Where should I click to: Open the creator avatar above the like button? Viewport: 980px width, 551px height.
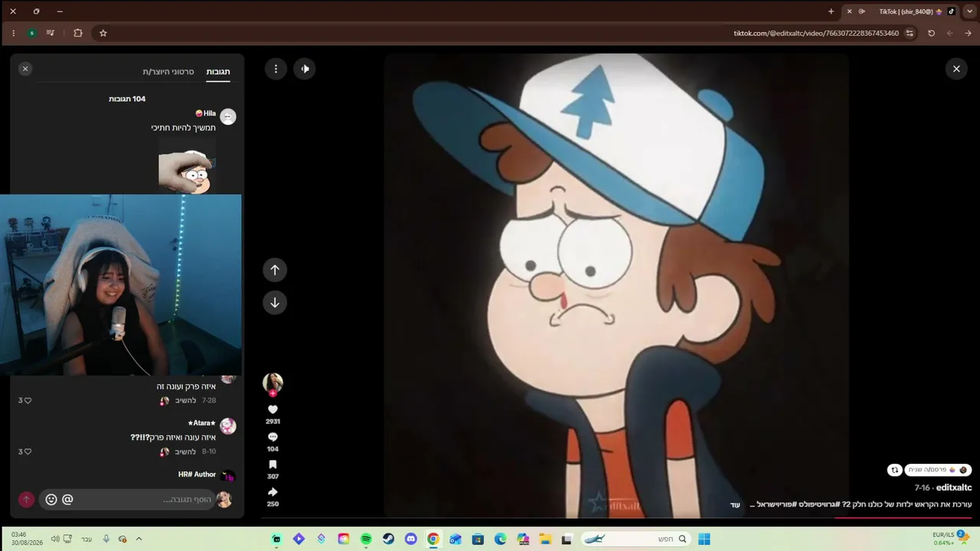(273, 383)
